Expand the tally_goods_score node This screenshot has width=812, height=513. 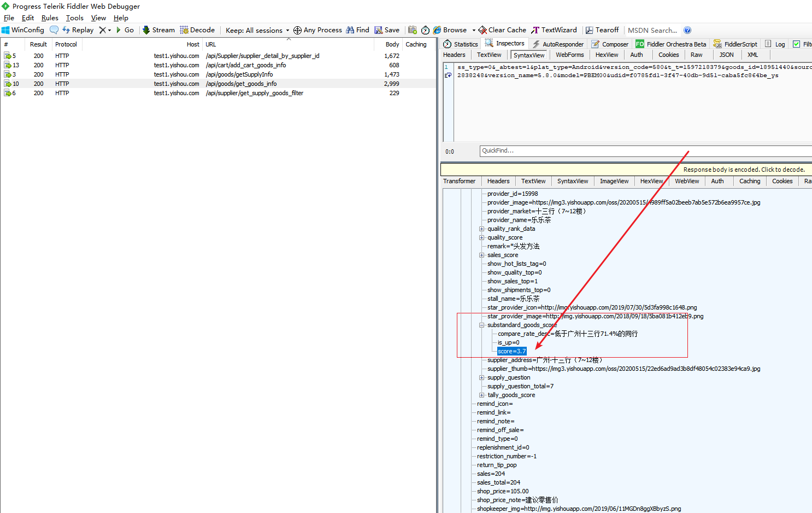pos(482,395)
